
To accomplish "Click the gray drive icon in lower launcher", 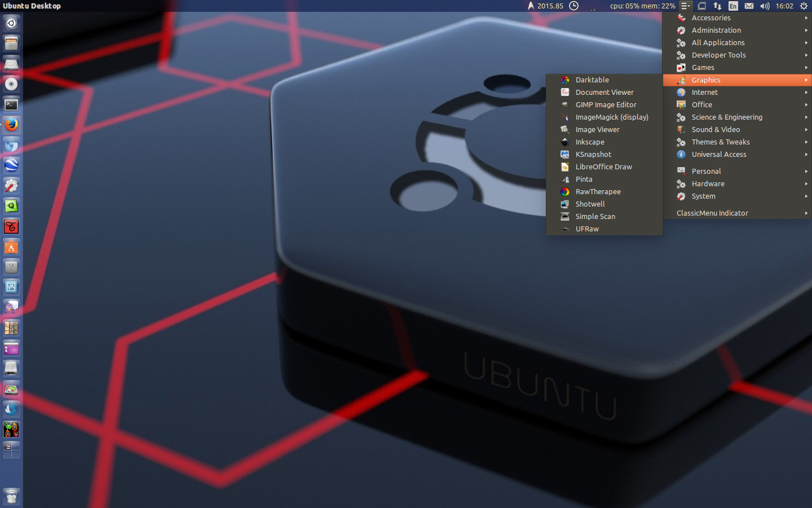I will point(11,369).
